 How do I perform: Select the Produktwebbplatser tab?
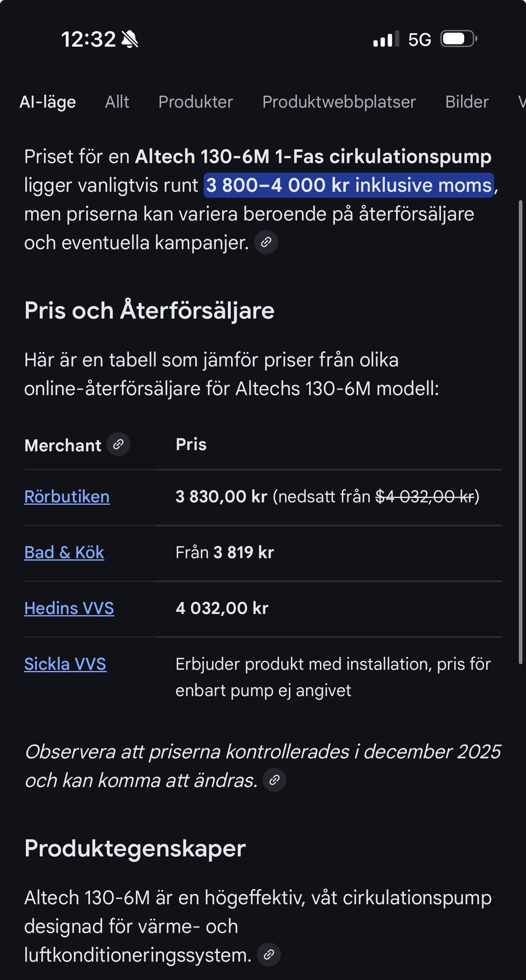pos(339,102)
